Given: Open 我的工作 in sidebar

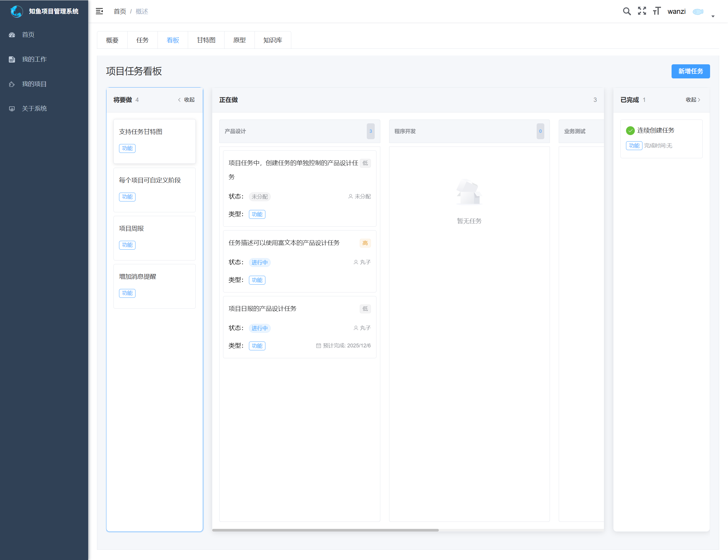Looking at the screenshot, I should point(34,59).
